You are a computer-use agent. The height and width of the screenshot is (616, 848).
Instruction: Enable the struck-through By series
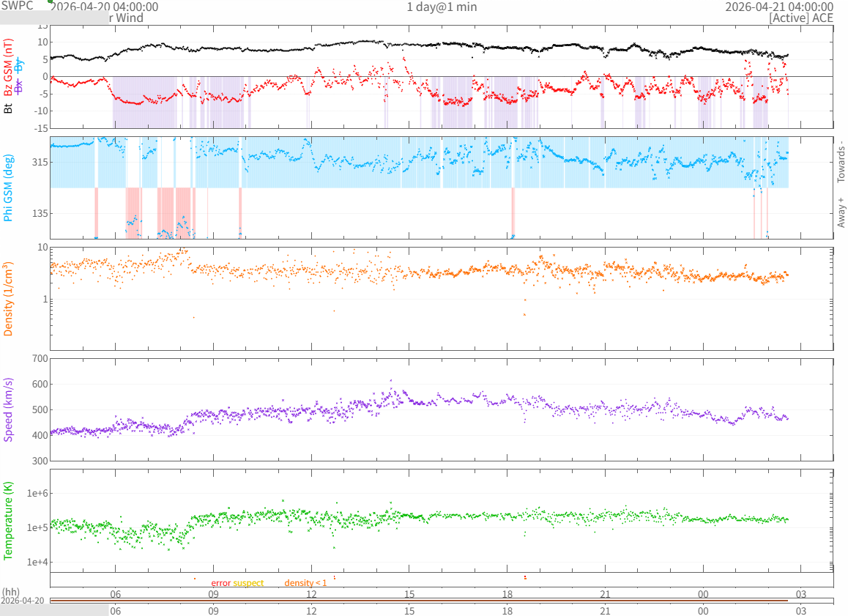[19, 64]
